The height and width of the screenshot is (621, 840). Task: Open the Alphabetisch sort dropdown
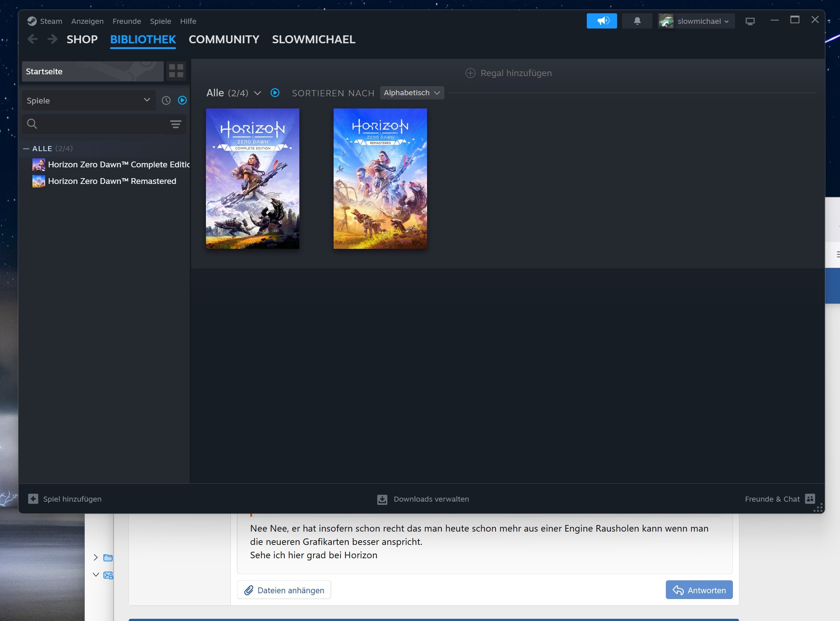click(412, 93)
